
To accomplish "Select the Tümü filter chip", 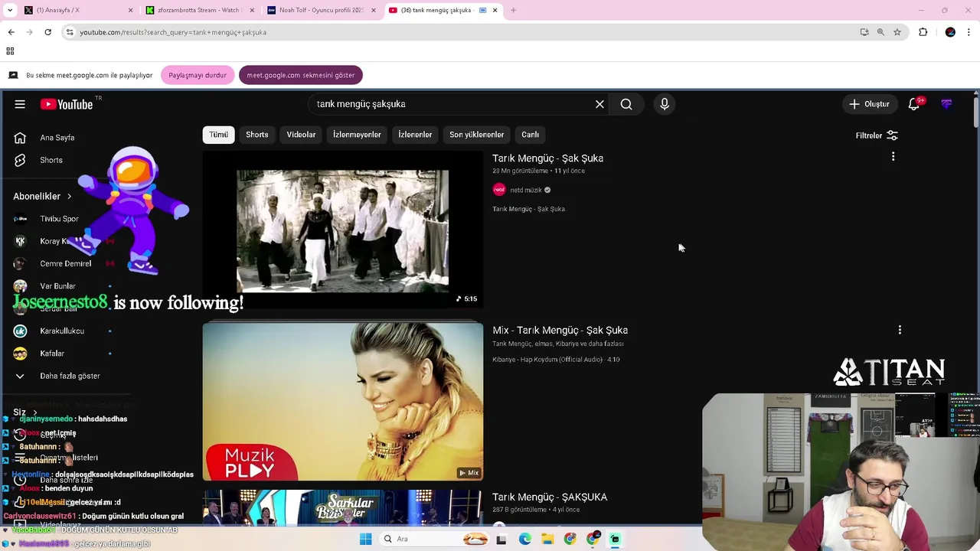I will [218, 135].
